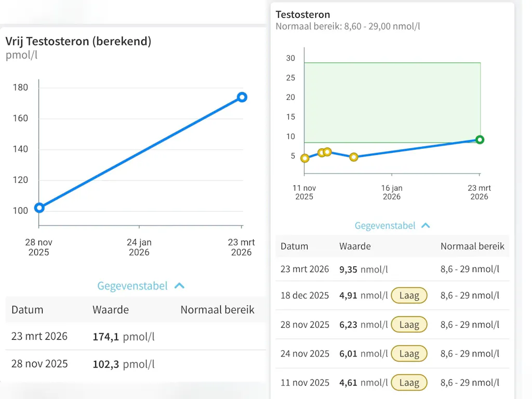Click the yellow data point between 11 nov and 16 jan
532x399 pixels.
point(353,157)
